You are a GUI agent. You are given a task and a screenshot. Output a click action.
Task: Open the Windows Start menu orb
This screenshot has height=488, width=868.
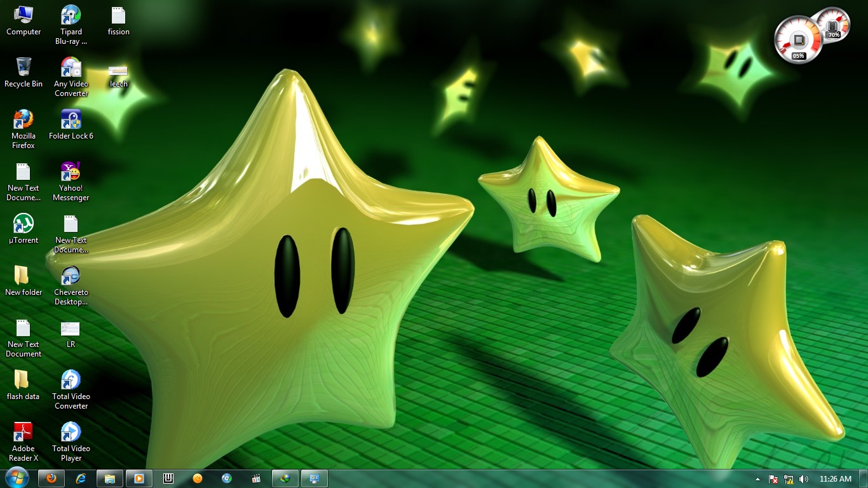17,478
